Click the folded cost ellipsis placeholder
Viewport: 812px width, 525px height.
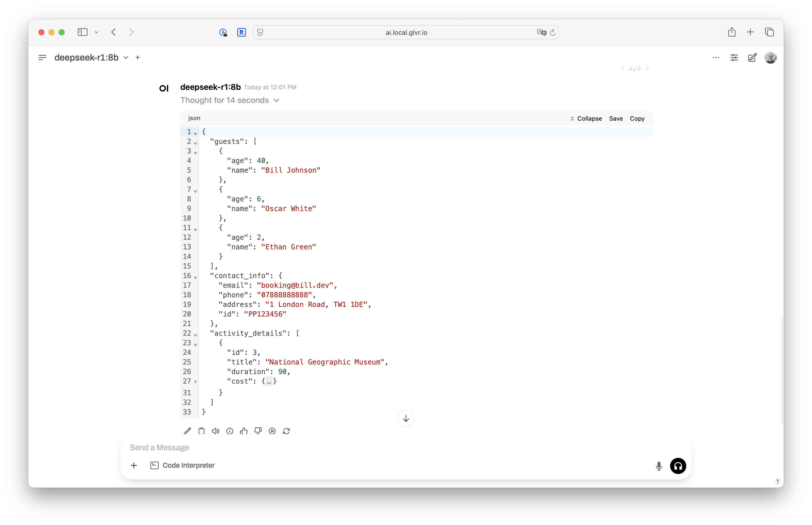pos(269,381)
